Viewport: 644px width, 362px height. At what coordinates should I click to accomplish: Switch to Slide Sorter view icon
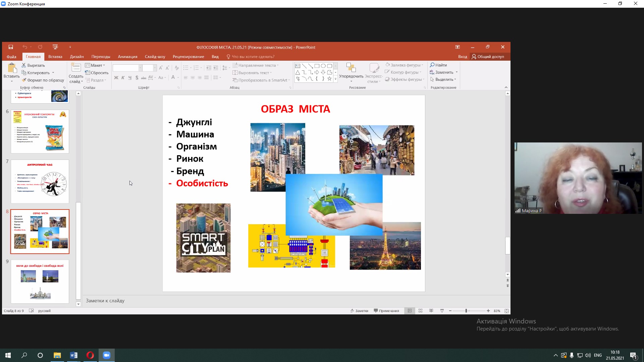pyautogui.click(x=420, y=311)
